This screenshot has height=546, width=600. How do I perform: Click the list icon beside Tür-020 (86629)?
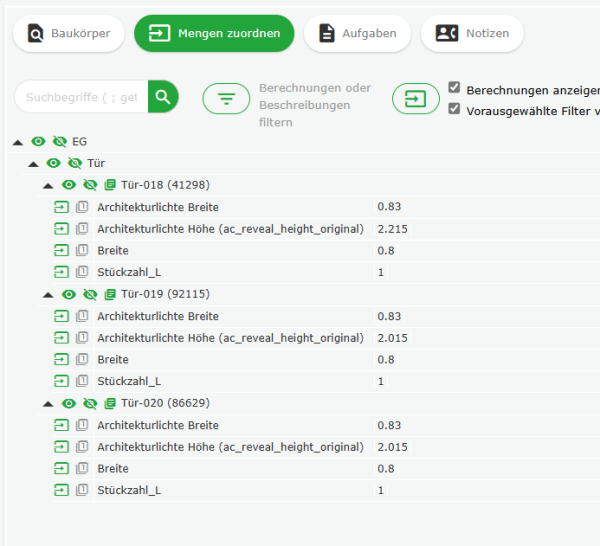[x=110, y=403]
